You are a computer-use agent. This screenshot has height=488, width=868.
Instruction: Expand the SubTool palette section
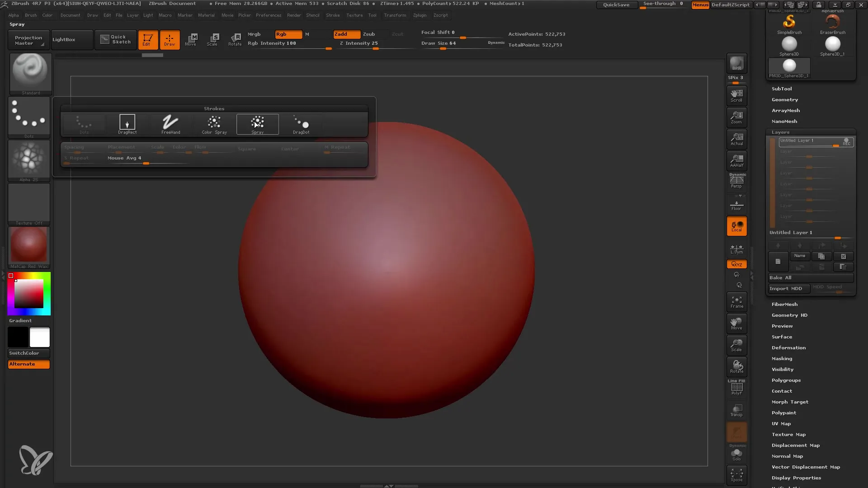[x=782, y=89]
